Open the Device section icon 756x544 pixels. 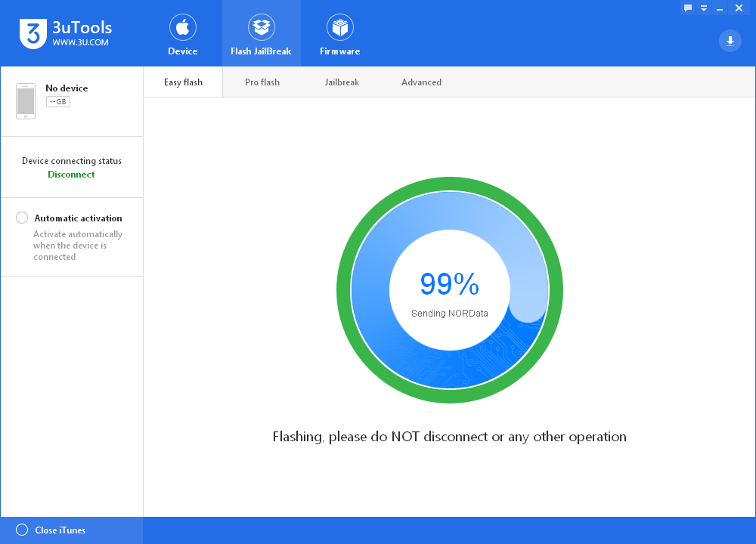183,27
